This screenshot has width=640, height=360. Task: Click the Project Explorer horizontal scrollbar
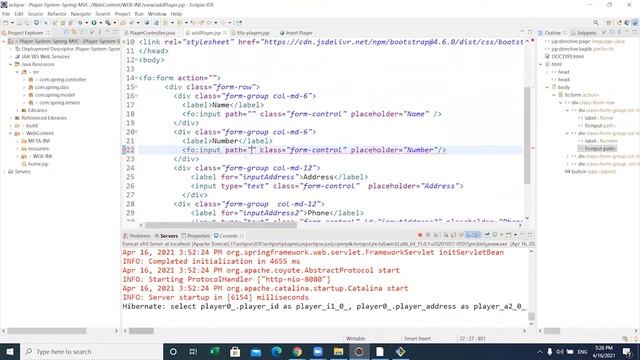47,331
